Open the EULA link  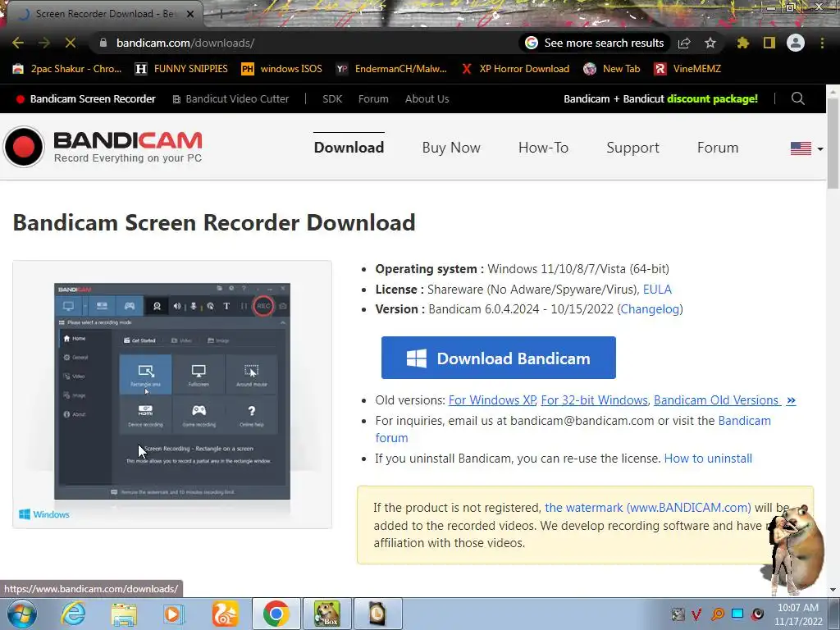(657, 290)
